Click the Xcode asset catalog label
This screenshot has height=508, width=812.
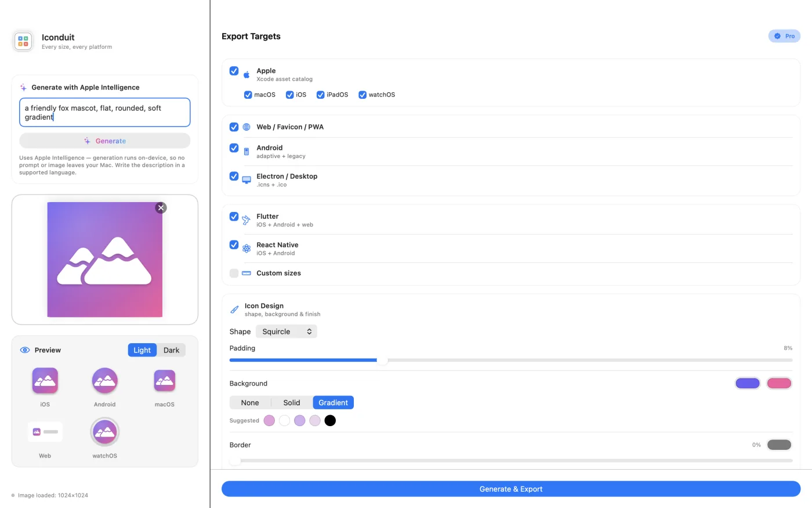tap(284, 79)
